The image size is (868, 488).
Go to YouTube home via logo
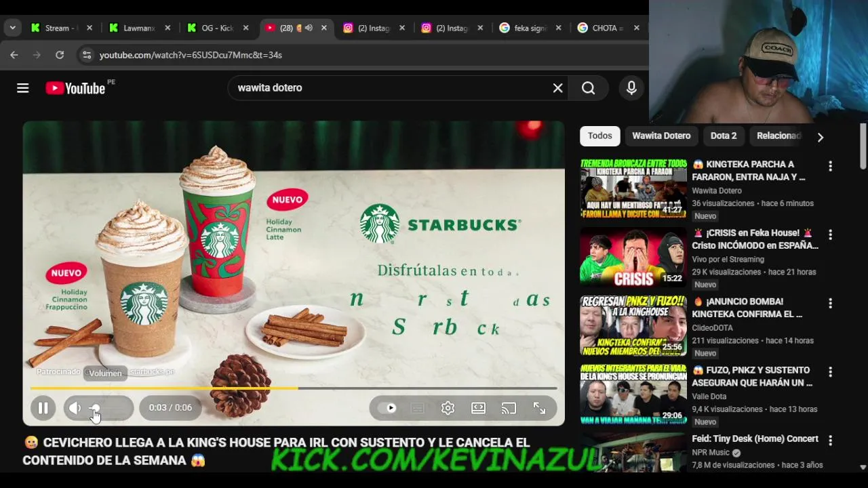(x=76, y=88)
